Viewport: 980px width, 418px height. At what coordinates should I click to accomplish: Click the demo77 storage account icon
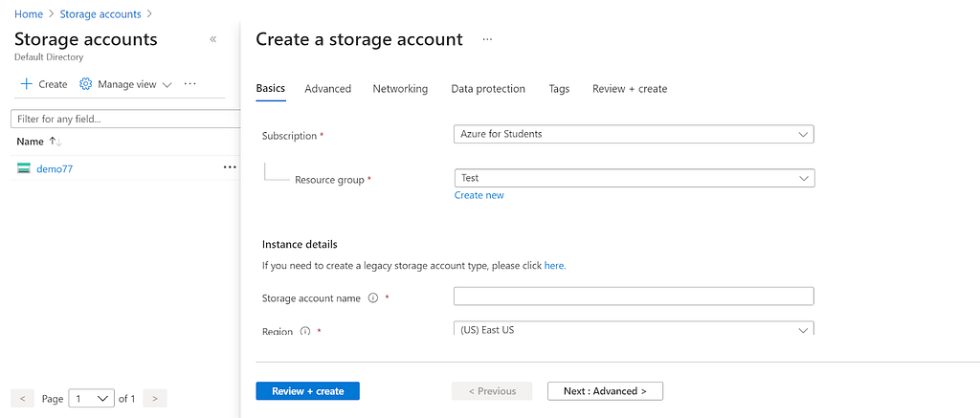[x=24, y=168]
